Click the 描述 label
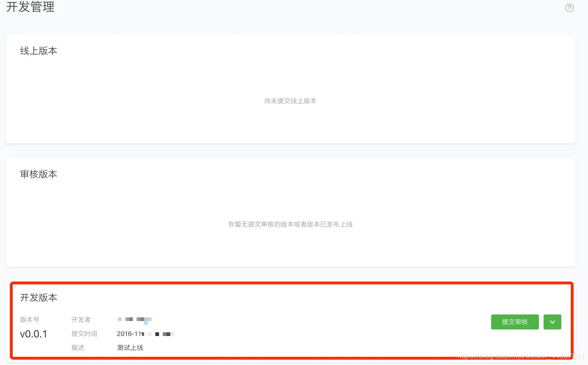588x365 pixels. point(78,348)
